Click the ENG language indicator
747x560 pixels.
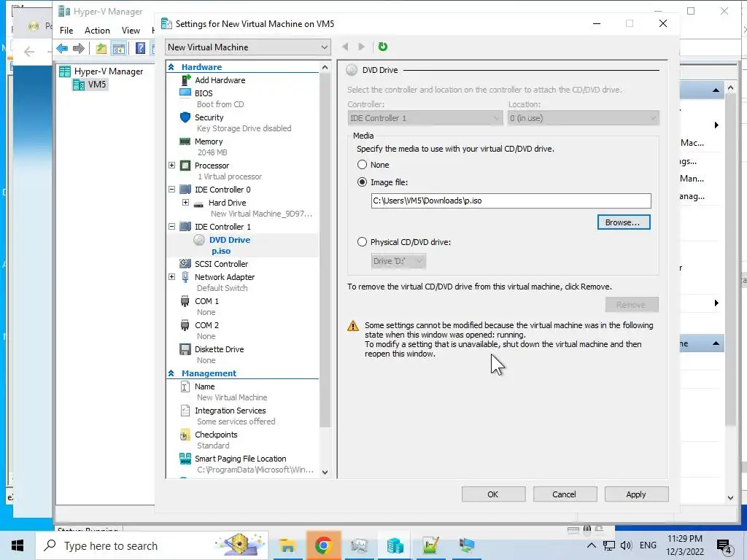[x=648, y=545]
